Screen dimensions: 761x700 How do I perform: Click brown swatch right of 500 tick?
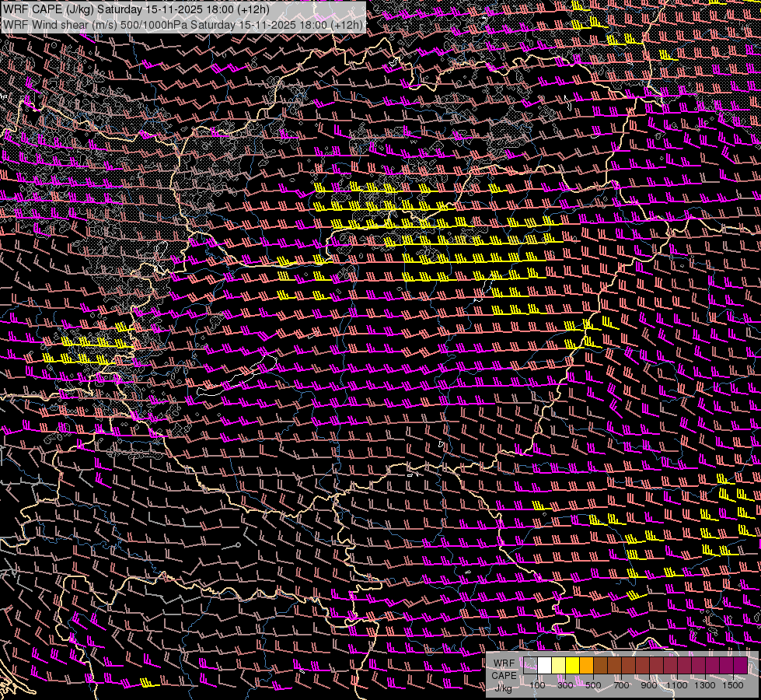[600, 666]
